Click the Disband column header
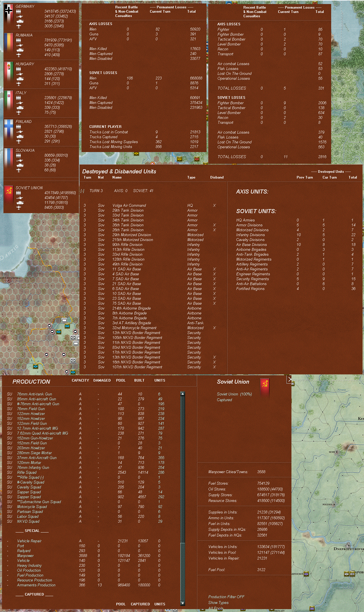Viewport: 364px width, 612px height. (217, 177)
